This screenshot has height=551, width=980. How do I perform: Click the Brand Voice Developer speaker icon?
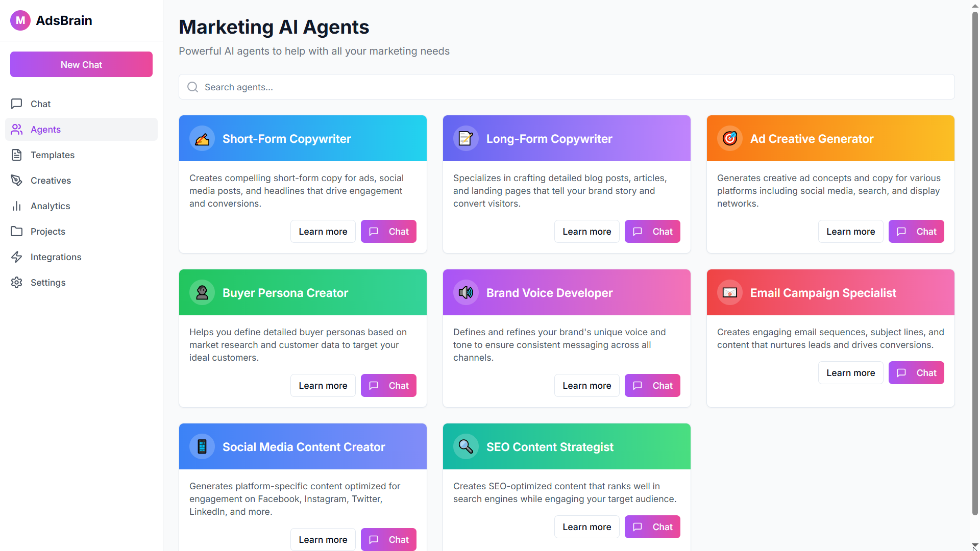466,293
